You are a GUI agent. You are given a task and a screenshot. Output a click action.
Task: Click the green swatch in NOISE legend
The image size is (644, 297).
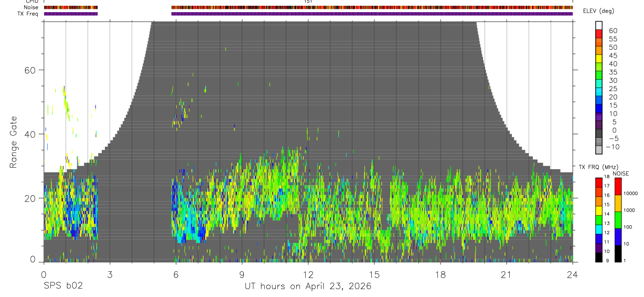coord(618,220)
